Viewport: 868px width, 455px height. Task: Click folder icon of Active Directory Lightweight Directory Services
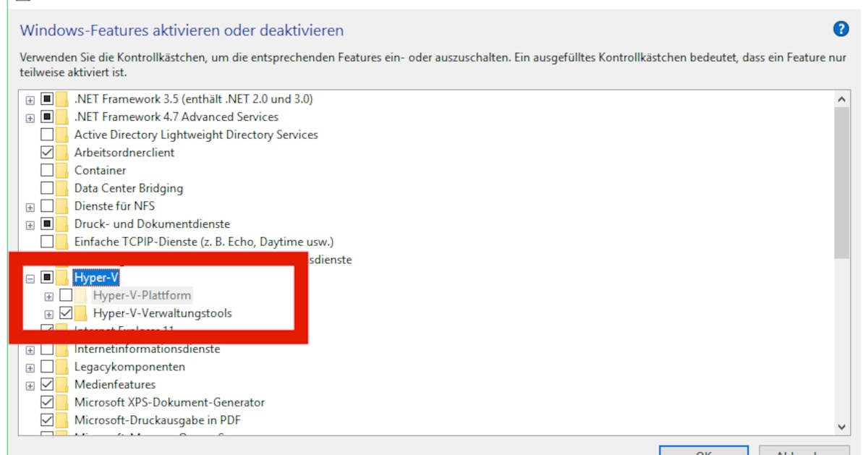[63, 135]
